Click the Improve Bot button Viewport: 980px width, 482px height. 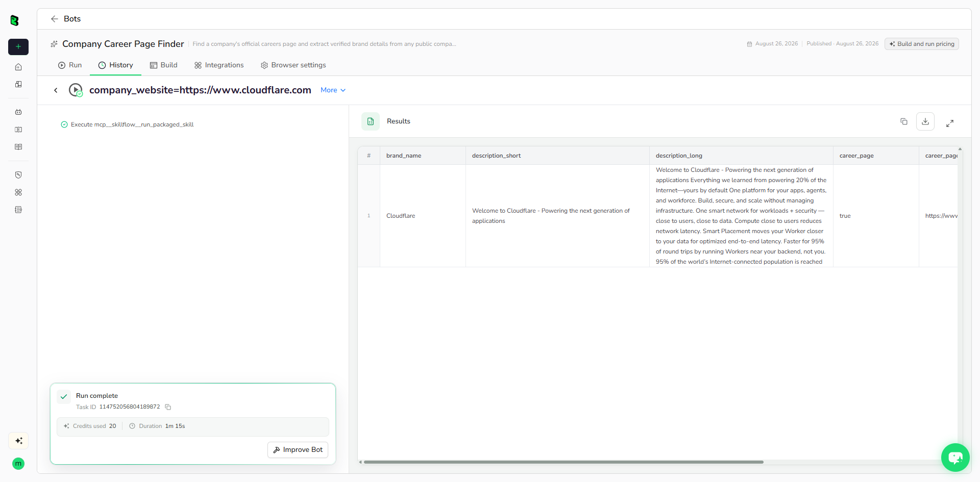click(298, 450)
